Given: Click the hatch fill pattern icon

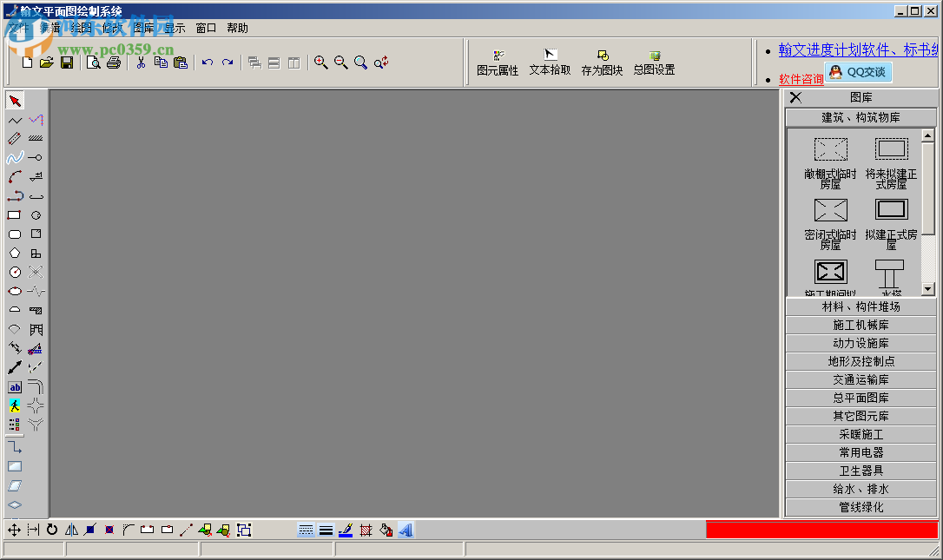Looking at the screenshot, I should click(x=366, y=530).
